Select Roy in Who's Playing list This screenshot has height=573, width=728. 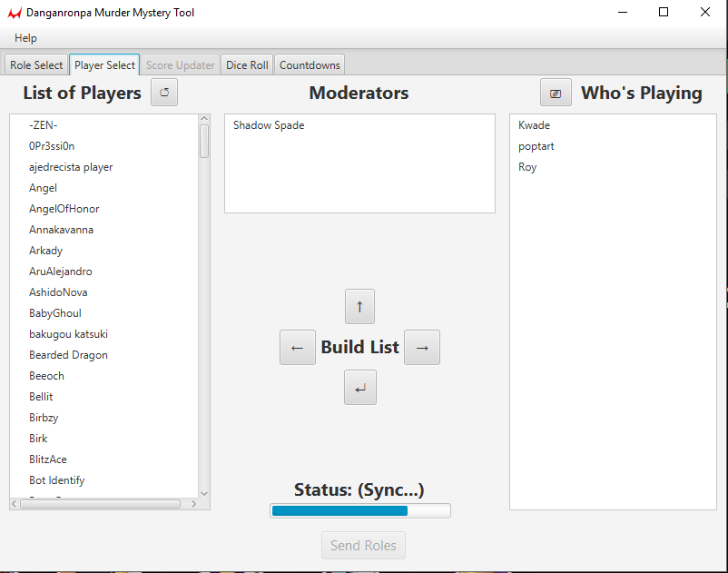(x=613, y=167)
